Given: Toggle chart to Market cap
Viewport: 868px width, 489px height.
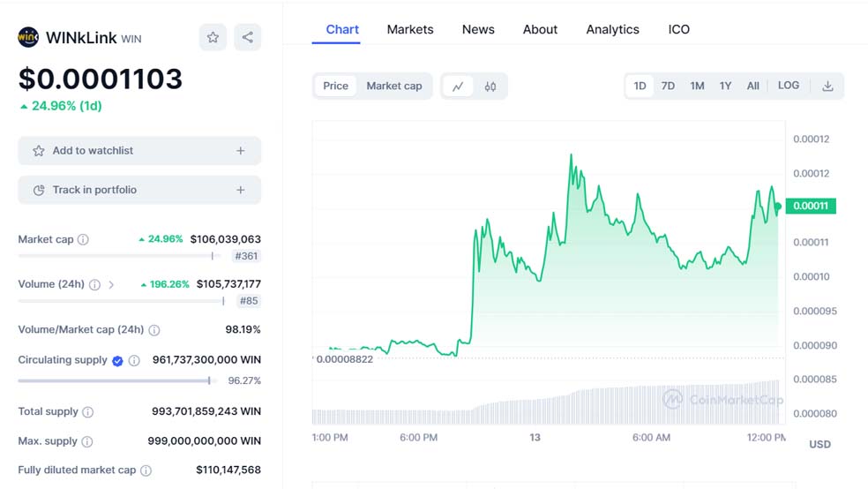Looking at the screenshot, I should (394, 87).
